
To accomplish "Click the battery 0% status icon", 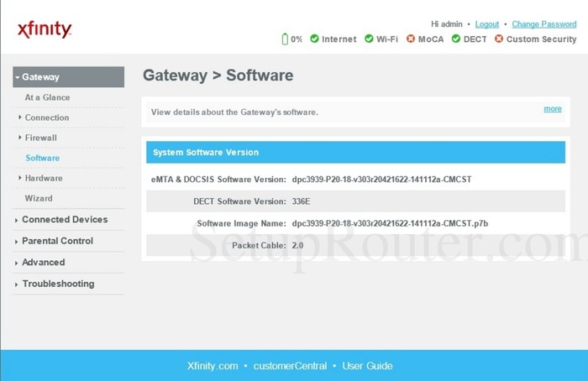I will (285, 39).
